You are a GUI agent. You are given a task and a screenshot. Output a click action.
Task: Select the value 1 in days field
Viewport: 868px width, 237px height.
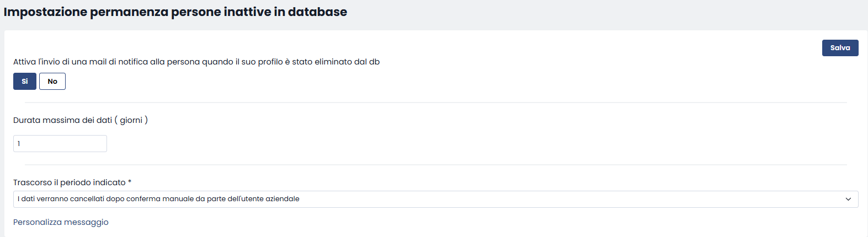tap(19, 144)
